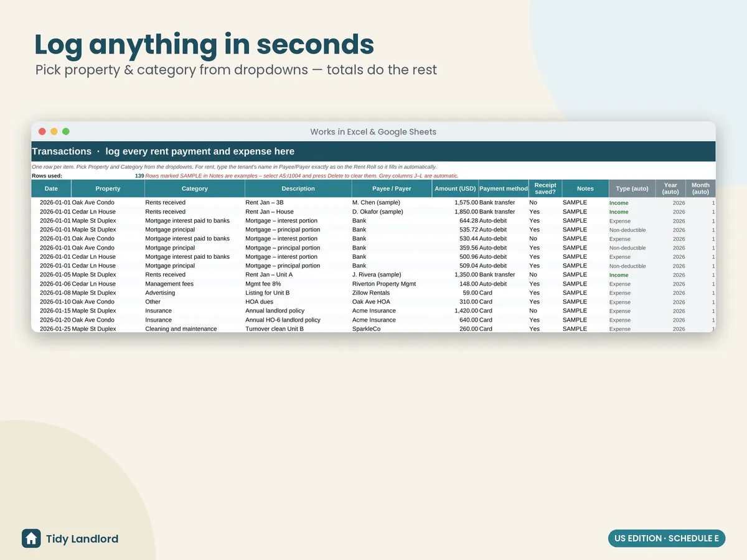Select the Date column header
This screenshot has height=560, width=747.
click(x=51, y=189)
